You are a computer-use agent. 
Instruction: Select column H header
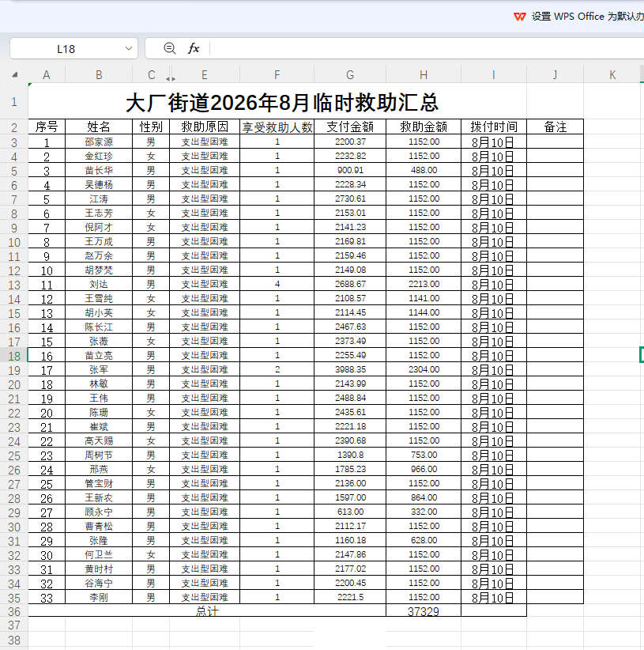[x=424, y=75]
